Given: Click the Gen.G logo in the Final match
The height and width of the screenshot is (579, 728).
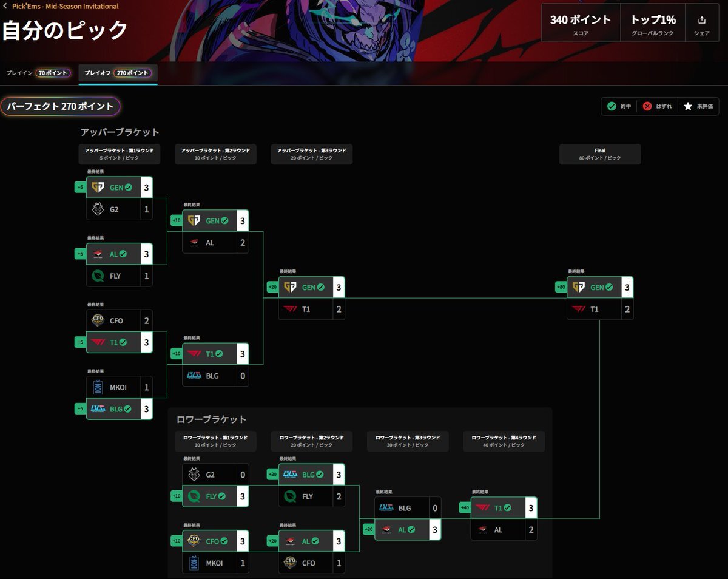Looking at the screenshot, I should pos(579,287).
